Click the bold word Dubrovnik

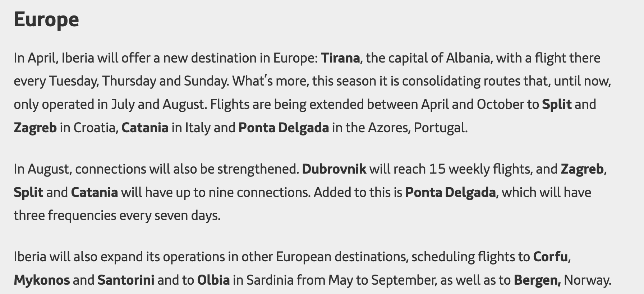pyautogui.click(x=334, y=169)
